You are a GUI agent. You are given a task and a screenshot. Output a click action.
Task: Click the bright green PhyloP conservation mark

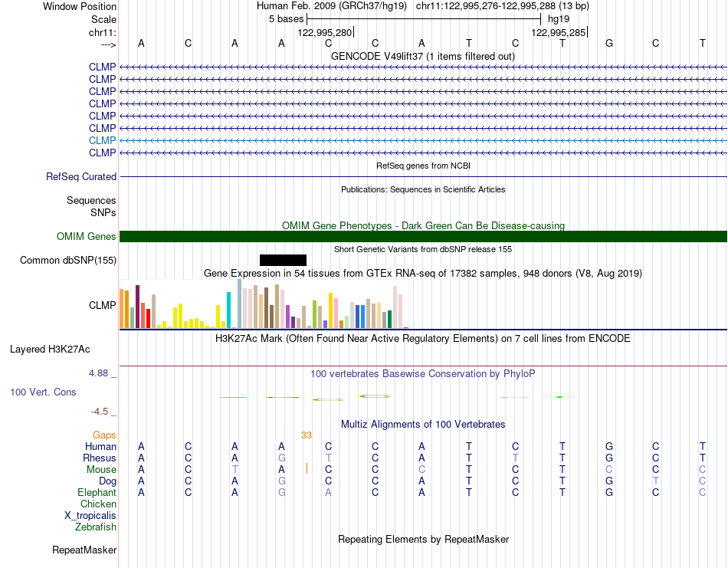click(x=559, y=397)
